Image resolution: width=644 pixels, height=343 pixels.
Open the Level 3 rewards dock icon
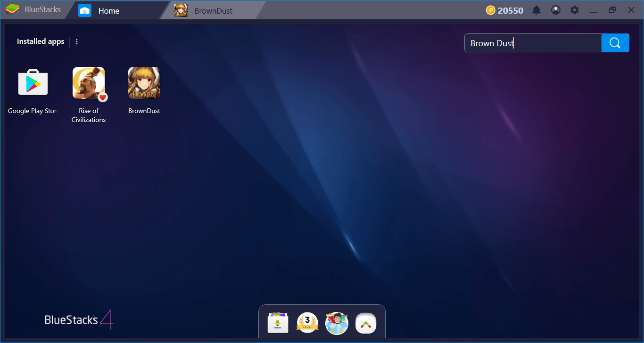pyautogui.click(x=307, y=323)
